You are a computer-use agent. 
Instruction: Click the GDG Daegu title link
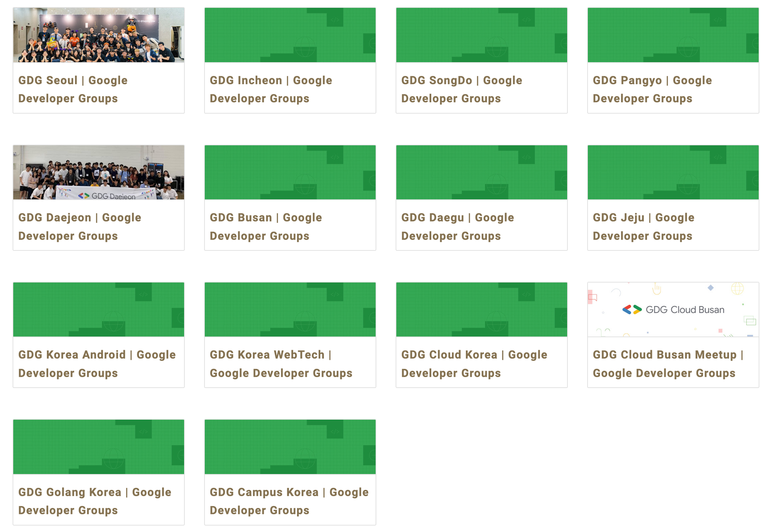[458, 227]
